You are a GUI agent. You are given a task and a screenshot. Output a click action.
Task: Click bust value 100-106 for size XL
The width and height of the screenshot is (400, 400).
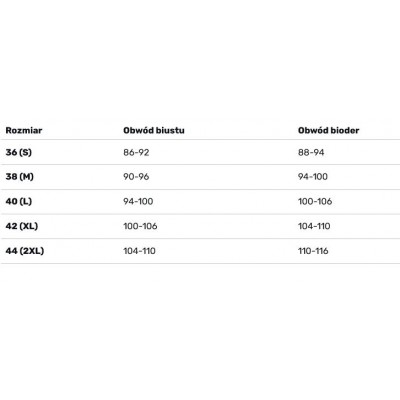(140, 226)
